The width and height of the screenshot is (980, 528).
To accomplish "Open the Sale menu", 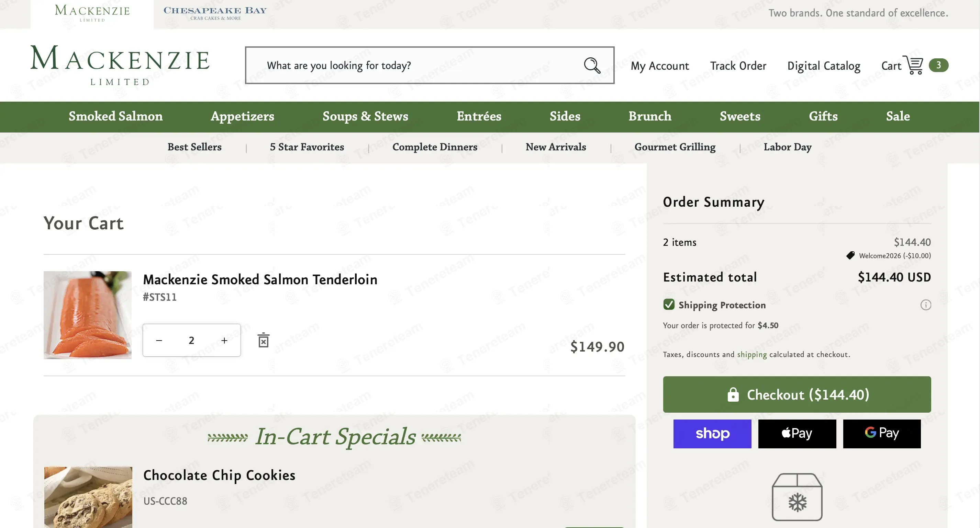I will point(898,116).
